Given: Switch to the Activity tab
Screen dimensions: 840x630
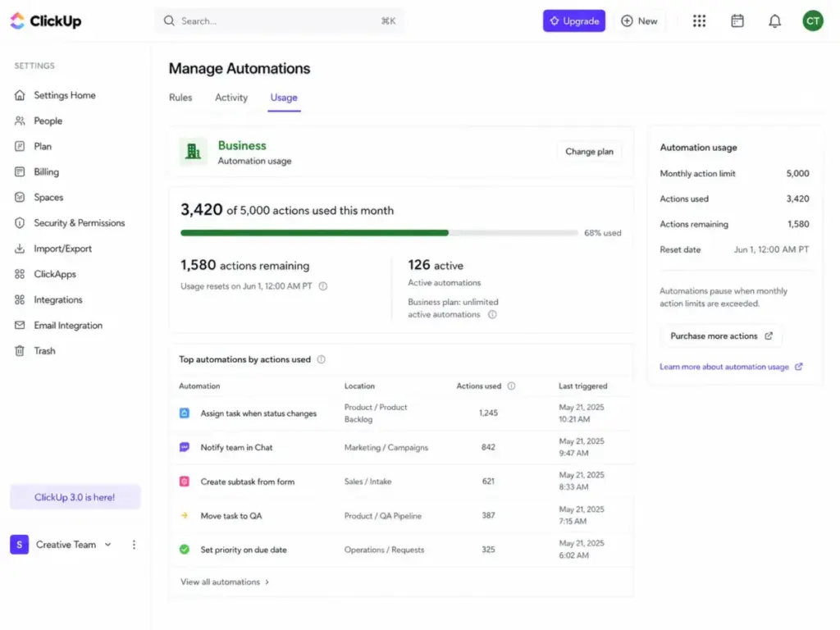Looking at the screenshot, I should click(x=231, y=98).
